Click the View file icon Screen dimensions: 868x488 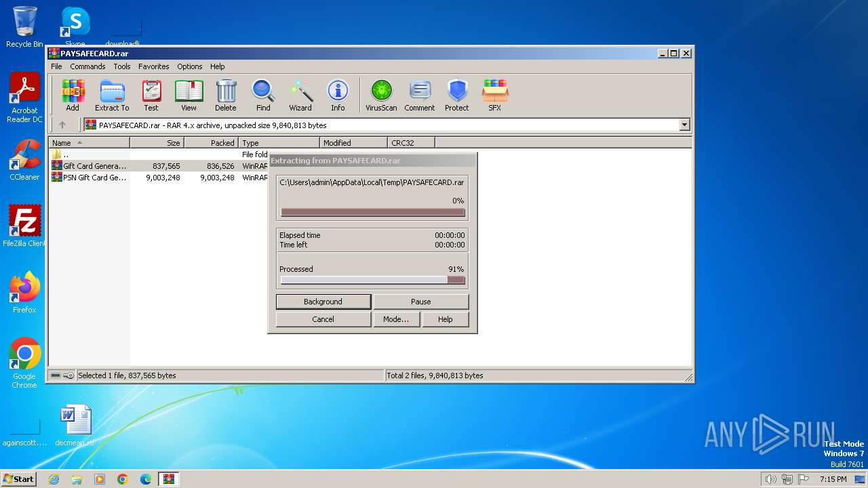(189, 95)
